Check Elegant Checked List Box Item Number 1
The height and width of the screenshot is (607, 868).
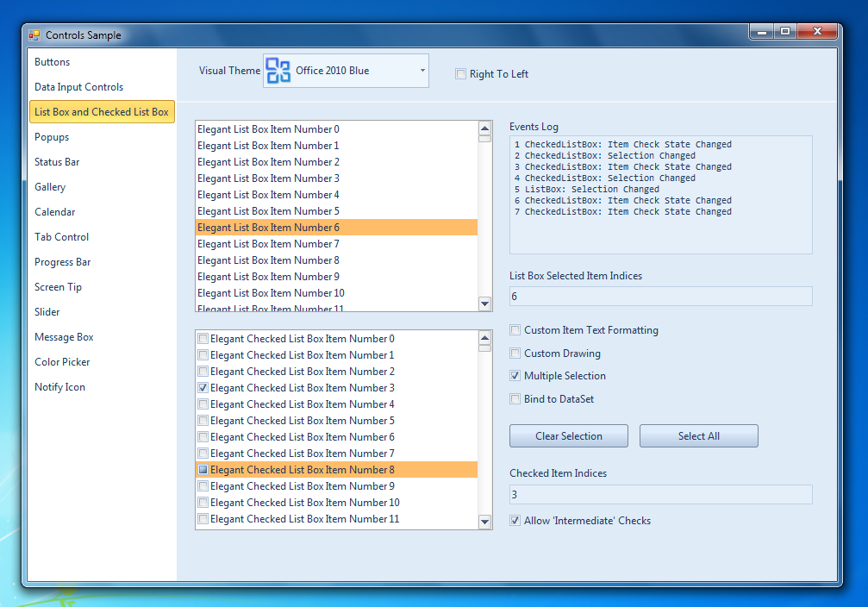coord(203,355)
